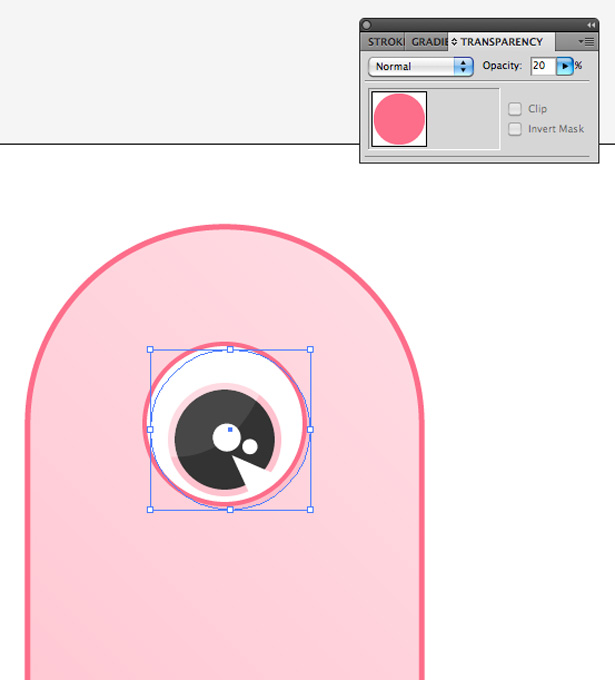Close the panel using the round button
Viewport: 615px width, 680px height.
coord(366,25)
